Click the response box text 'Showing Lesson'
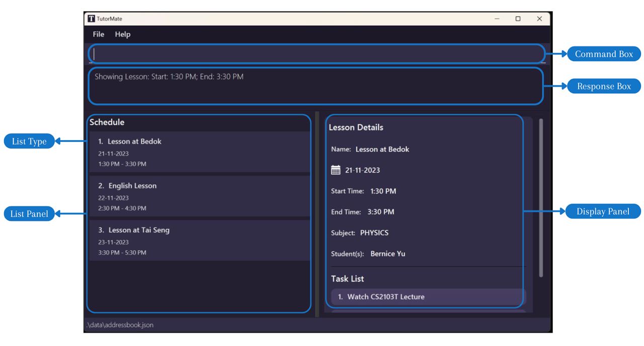 click(169, 77)
